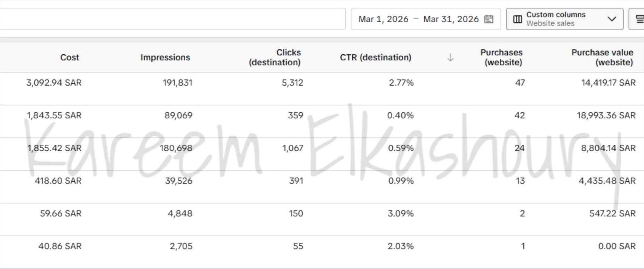Select the Clicks (destination) column header
The height and width of the screenshot is (269, 644).
[x=275, y=57]
